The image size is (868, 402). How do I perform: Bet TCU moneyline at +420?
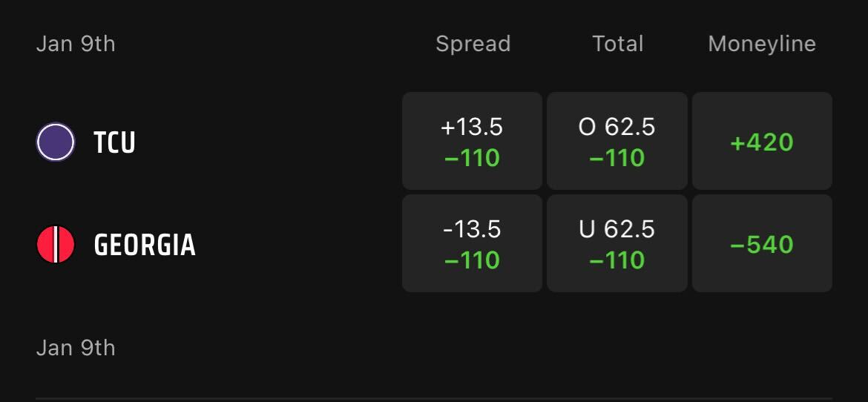tap(762, 142)
